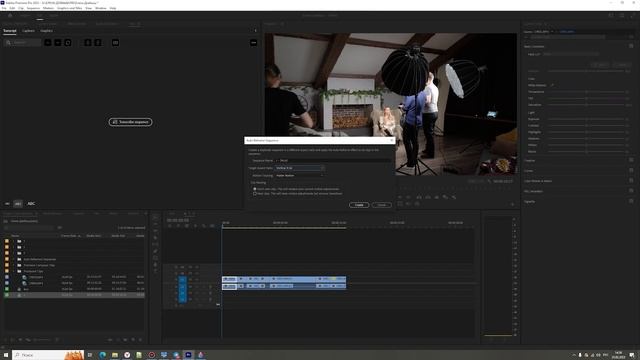This screenshot has width=640, height=360.
Task: Open Microsoft Edge from the taskbar
Action: pos(102,355)
